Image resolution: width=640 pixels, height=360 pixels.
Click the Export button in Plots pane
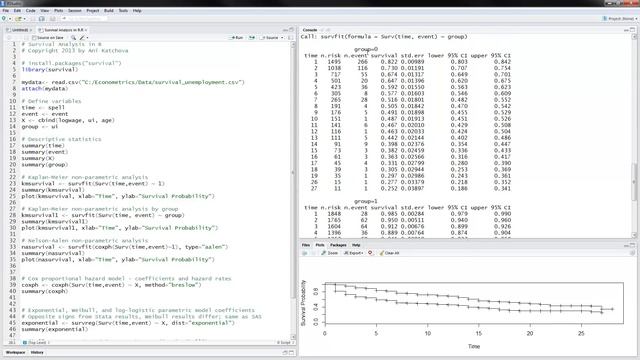[x=353, y=253]
